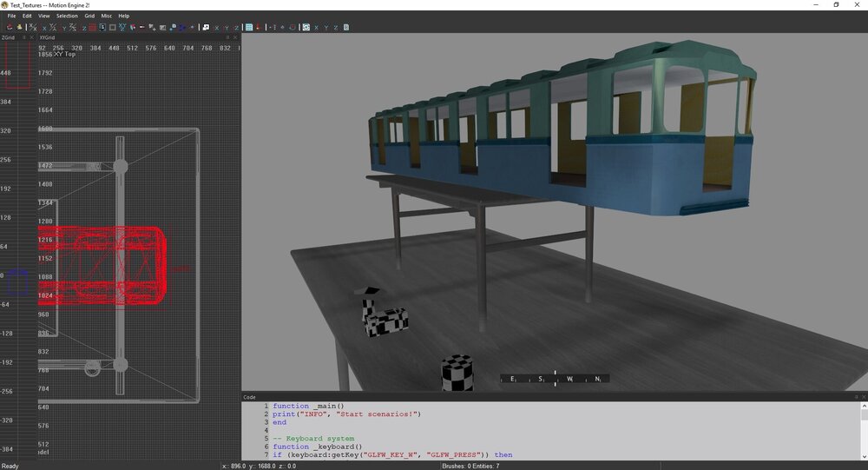The image size is (868, 470).
Task: Click the document icon at toolbar's right end
Action: click(x=346, y=27)
